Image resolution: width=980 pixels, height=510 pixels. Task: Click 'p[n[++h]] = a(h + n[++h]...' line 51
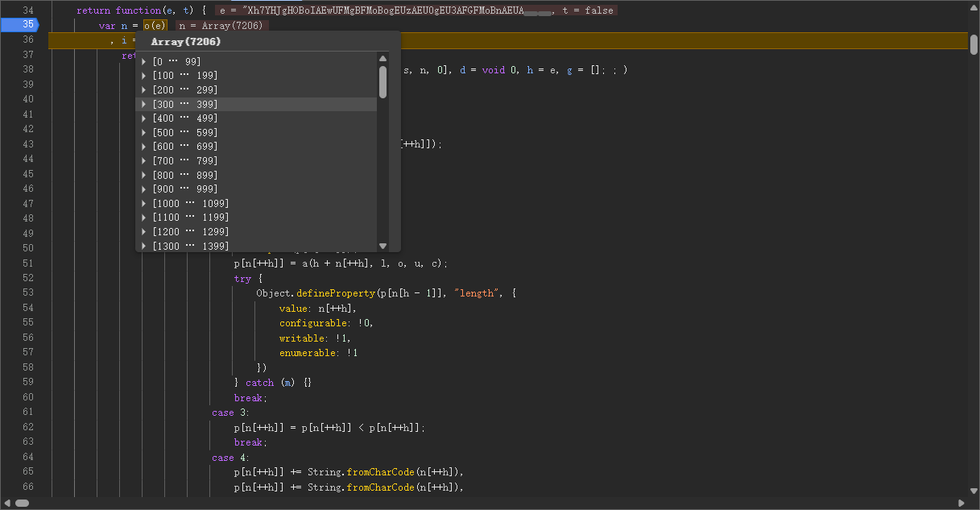click(341, 263)
